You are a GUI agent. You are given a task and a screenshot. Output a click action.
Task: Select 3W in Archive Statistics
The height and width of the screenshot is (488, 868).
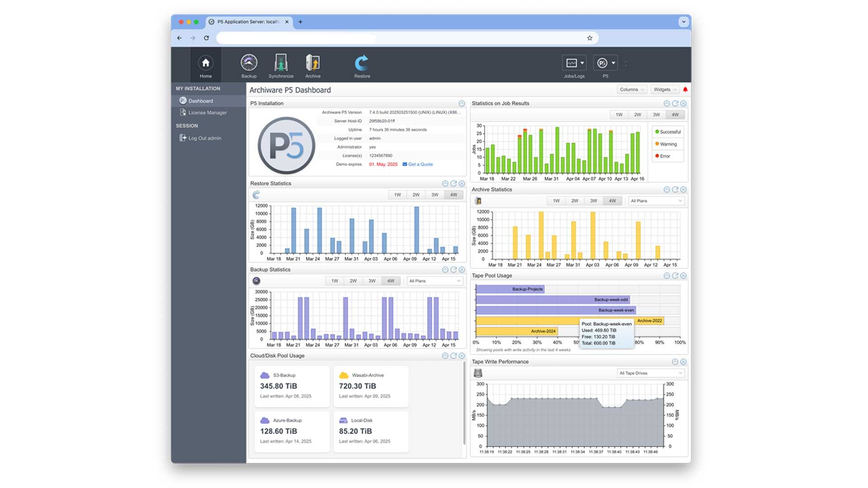(x=594, y=200)
